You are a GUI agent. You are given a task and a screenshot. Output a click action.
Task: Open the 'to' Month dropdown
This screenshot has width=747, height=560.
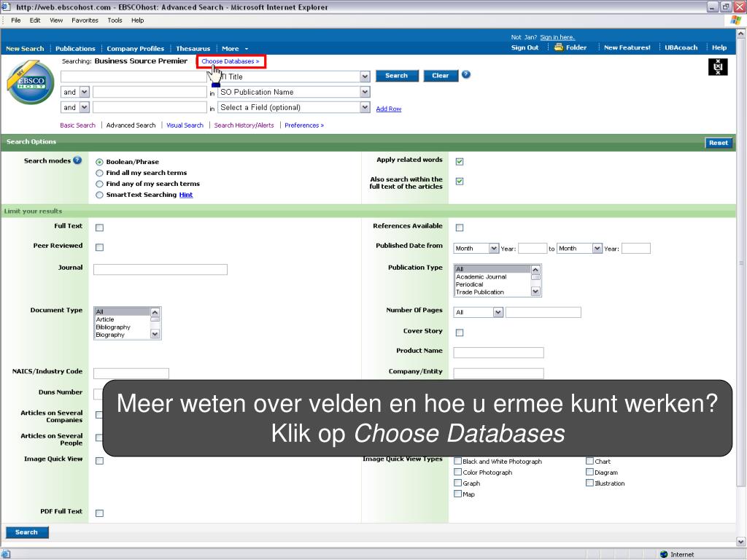(x=597, y=248)
